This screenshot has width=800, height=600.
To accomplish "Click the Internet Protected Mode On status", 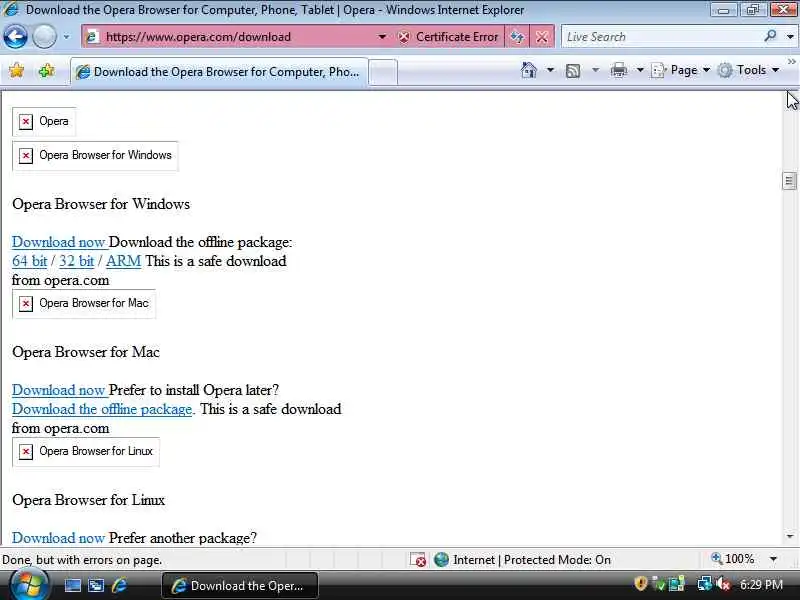I will click(x=532, y=560).
